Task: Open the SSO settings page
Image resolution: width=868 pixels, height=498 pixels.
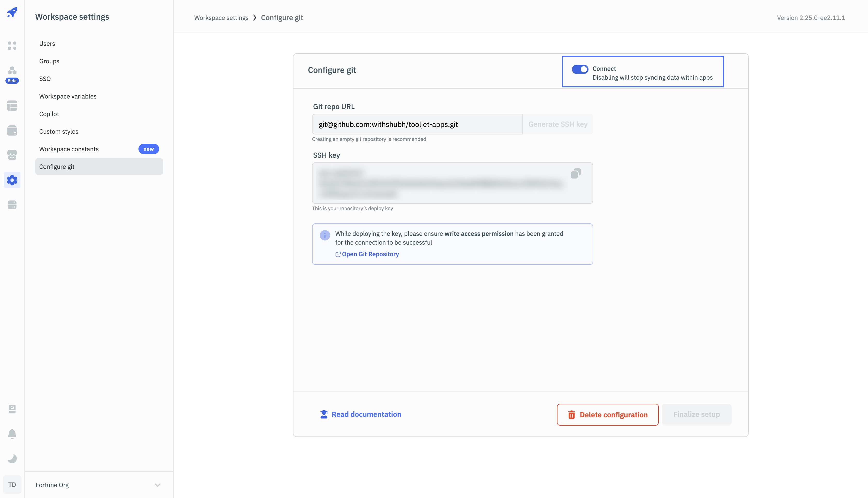Action: pyautogui.click(x=45, y=79)
